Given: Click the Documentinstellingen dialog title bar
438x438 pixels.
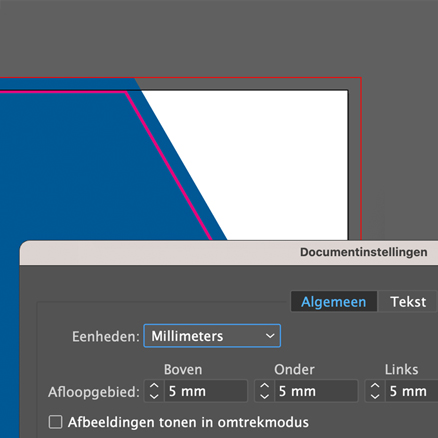Looking at the screenshot, I should click(229, 252).
